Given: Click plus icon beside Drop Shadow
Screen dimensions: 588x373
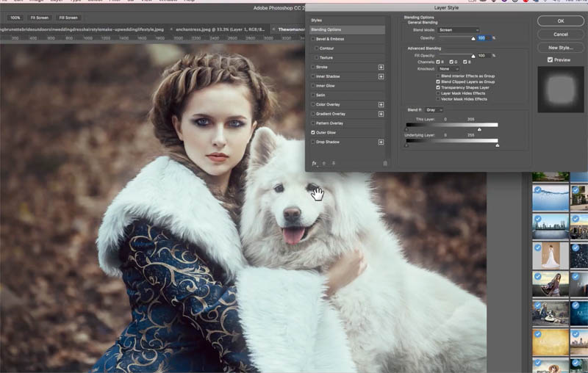Looking at the screenshot, I should [381, 142].
